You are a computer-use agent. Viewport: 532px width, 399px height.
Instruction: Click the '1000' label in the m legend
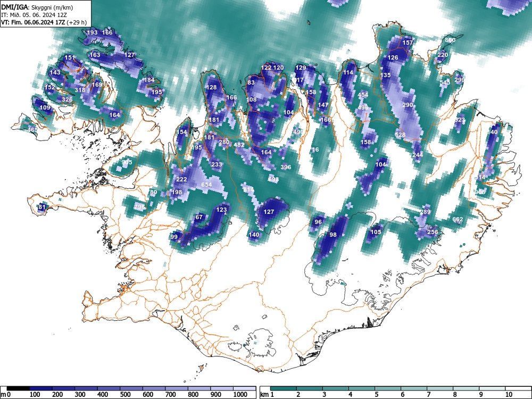tap(240, 395)
